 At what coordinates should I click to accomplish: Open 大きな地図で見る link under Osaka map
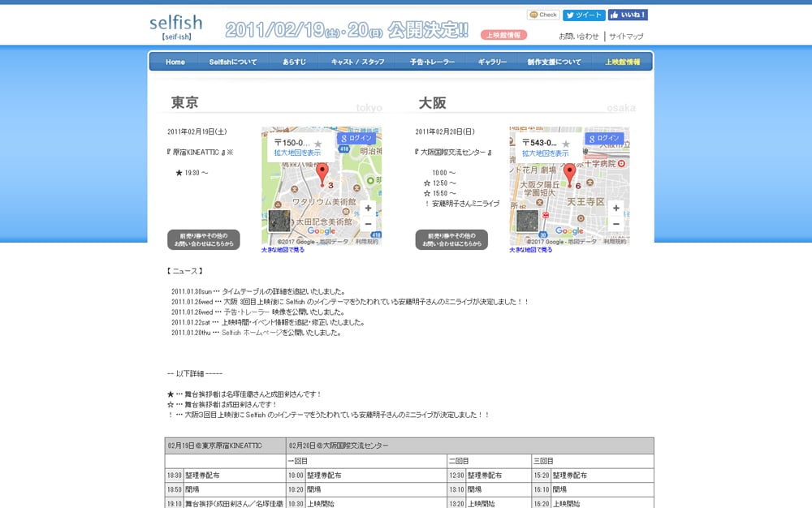(531, 250)
